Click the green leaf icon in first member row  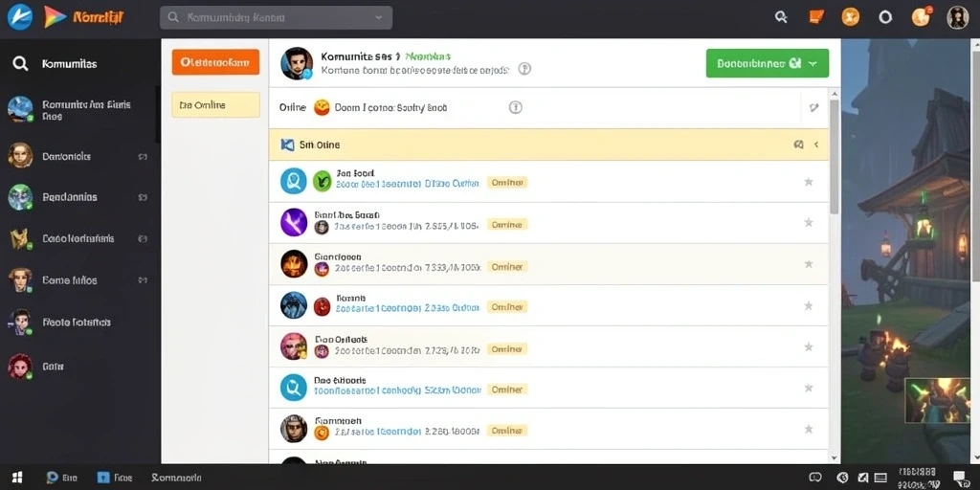pos(322,181)
